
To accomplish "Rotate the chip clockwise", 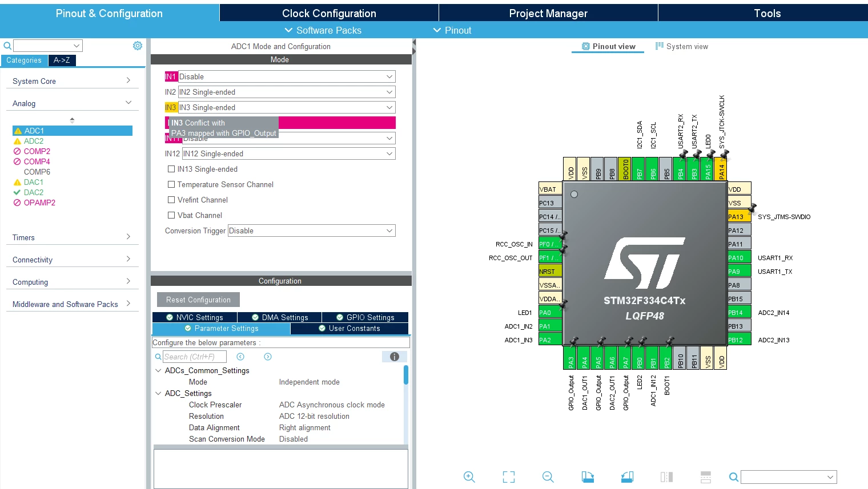I will 588,477.
